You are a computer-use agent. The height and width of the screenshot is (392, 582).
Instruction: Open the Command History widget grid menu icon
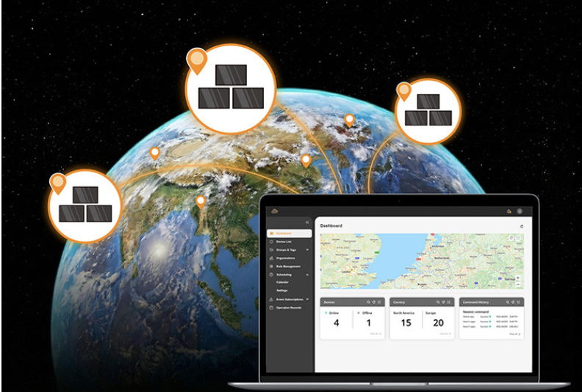pyautogui.click(x=519, y=302)
